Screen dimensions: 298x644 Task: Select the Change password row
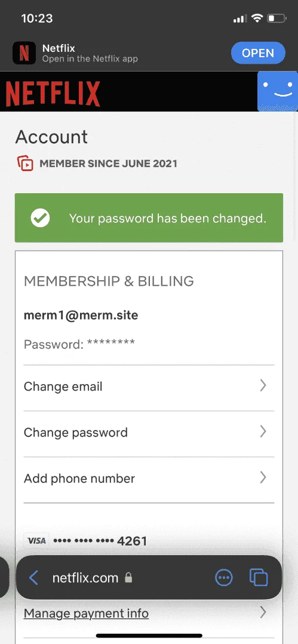[x=149, y=434]
